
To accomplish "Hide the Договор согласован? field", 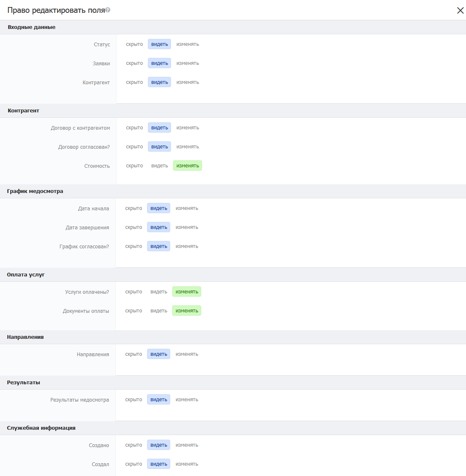I will pos(135,147).
